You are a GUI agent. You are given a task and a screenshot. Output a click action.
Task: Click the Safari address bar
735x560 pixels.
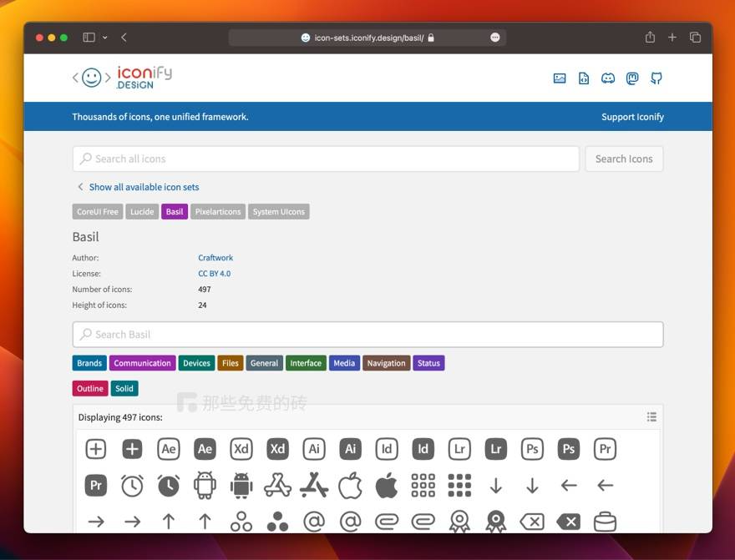[367, 38]
